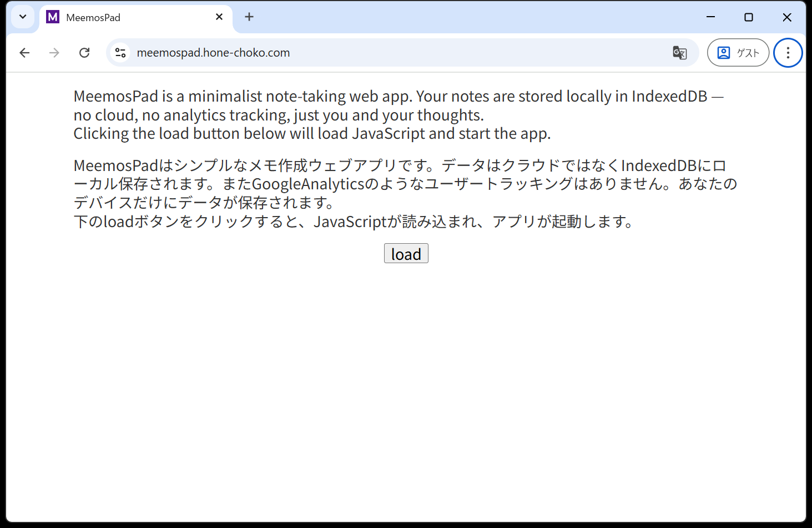Click the load button to start the app
The height and width of the screenshot is (528, 812).
(x=406, y=254)
